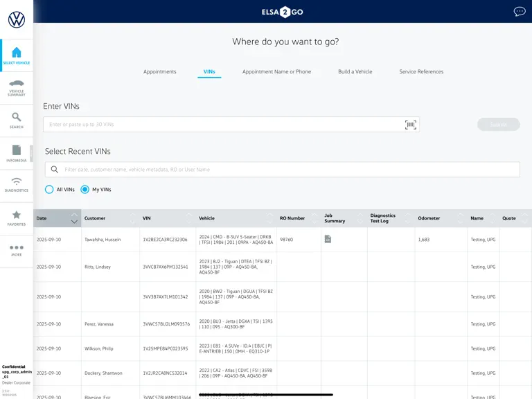
Task: Open Infomedia document icon
Action: pos(17,150)
